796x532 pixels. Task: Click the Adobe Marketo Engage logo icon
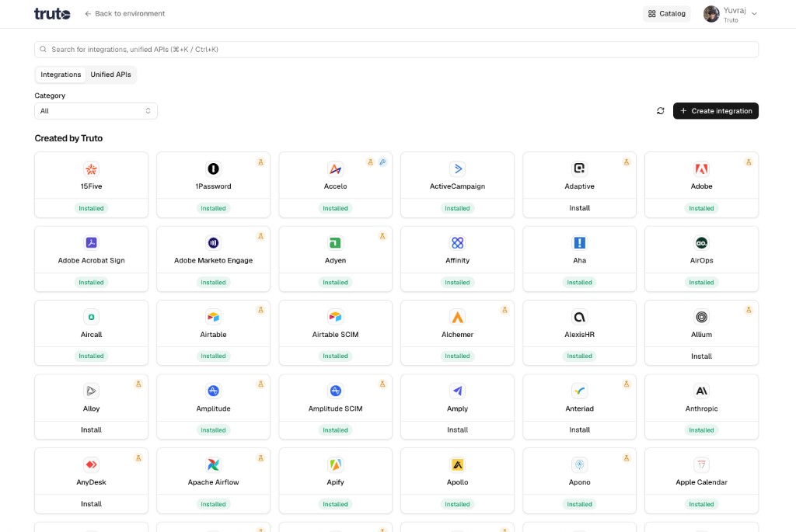(213, 243)
